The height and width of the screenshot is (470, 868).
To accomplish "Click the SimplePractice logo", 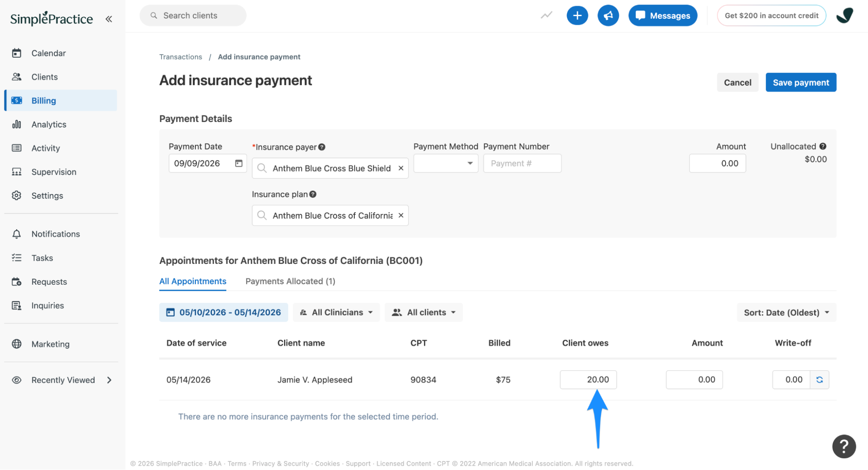I will click(51, 18).
